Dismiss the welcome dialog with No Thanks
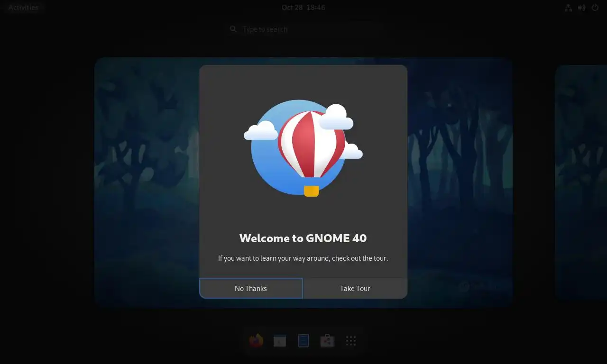Viewport: 607px width, 364px height. coord(251,288)
